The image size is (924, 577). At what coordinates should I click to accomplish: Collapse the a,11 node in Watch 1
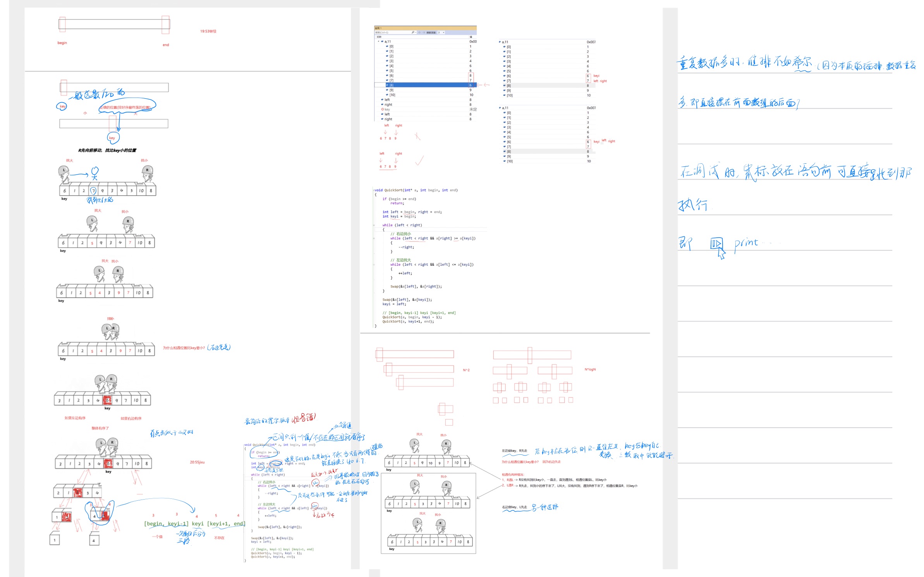[x=378, y=41]
